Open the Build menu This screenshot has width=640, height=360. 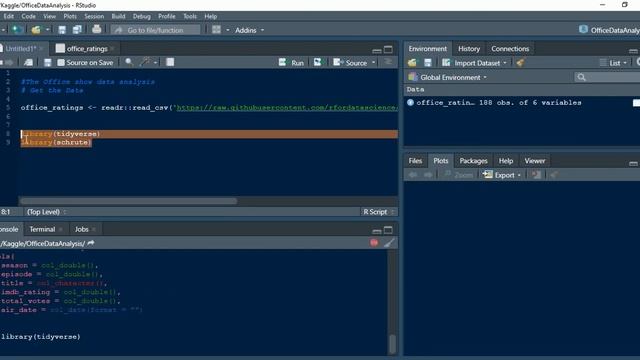pyautogui.click(x=118, y=16)
